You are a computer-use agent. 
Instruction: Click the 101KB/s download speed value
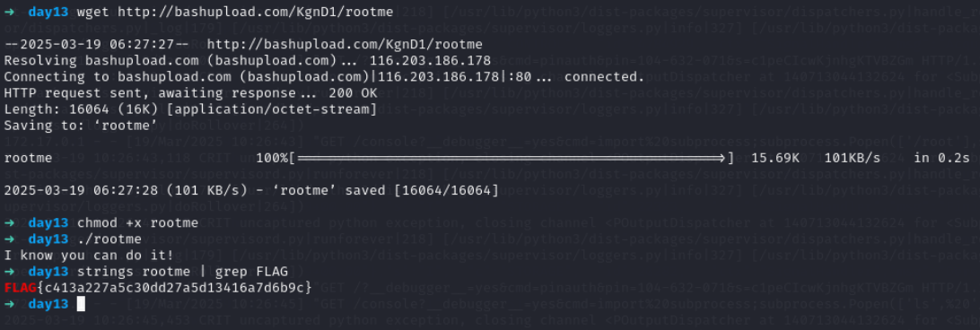[x=853, y=158]
